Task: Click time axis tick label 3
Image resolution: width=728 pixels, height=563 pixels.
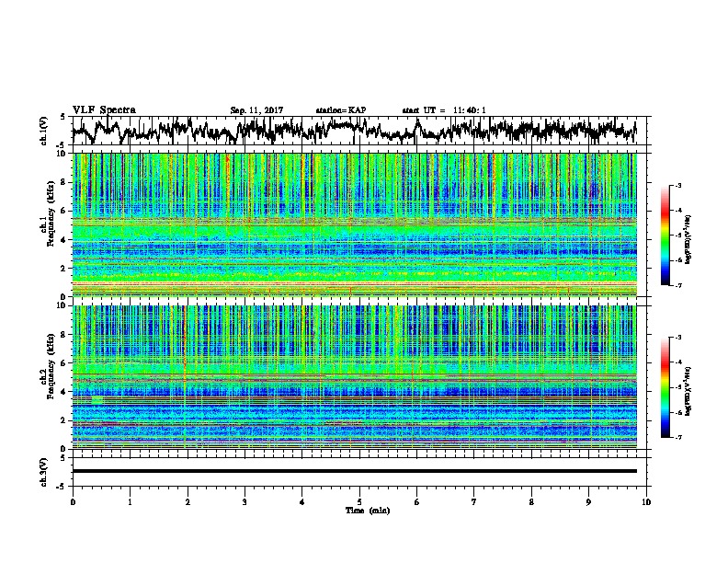Action: 245,502
